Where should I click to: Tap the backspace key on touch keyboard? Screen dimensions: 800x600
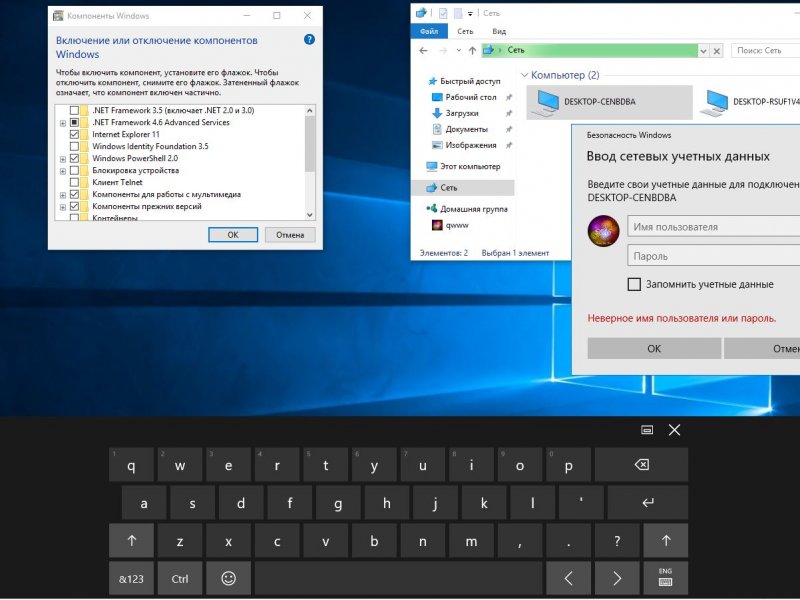(x=641, y=464)
